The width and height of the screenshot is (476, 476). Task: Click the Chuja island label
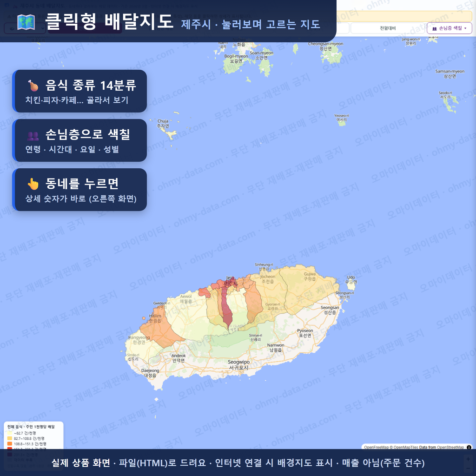163,123
